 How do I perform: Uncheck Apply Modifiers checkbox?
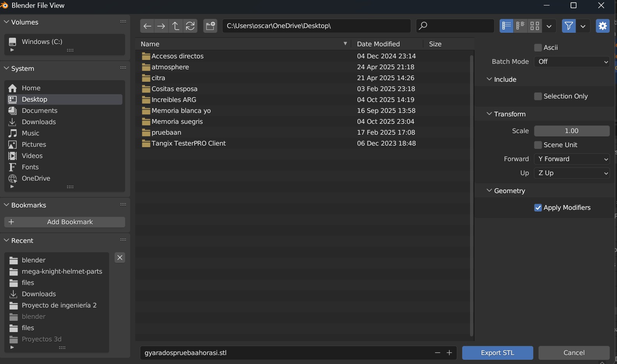click(x=538, y=207)
